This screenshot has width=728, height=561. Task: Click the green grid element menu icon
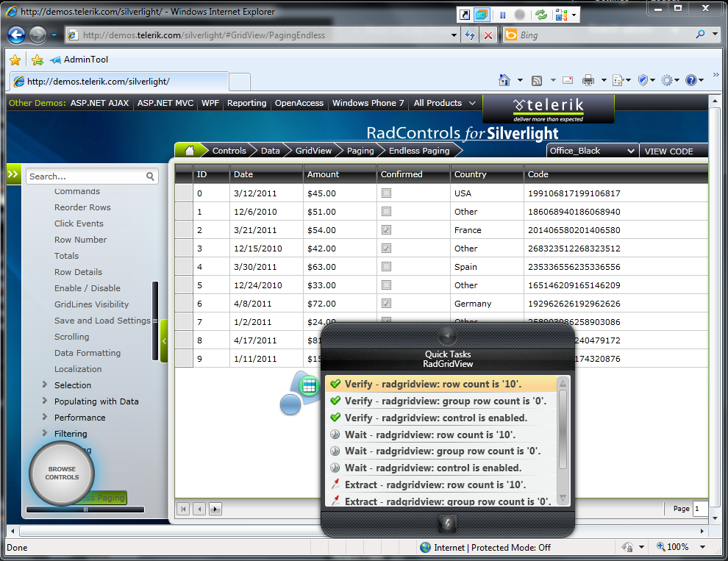pyautogui.click(x=309, y=386)
